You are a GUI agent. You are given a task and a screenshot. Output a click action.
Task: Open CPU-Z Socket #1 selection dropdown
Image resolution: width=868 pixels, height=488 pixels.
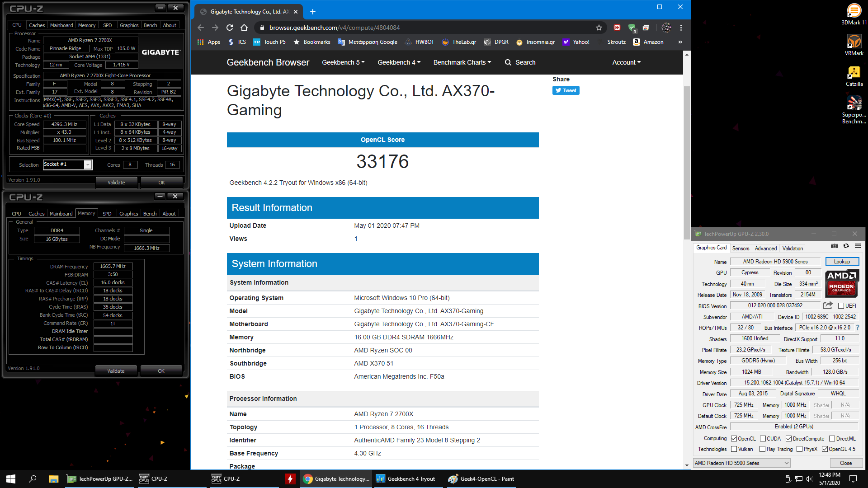[x=88, y=165]
